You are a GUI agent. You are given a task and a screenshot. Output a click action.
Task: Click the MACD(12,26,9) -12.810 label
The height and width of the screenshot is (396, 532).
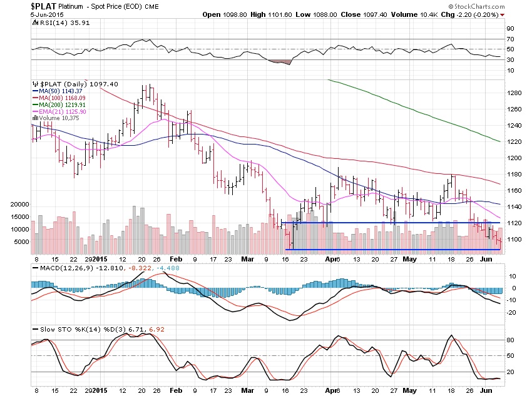(x=81, y=268)
